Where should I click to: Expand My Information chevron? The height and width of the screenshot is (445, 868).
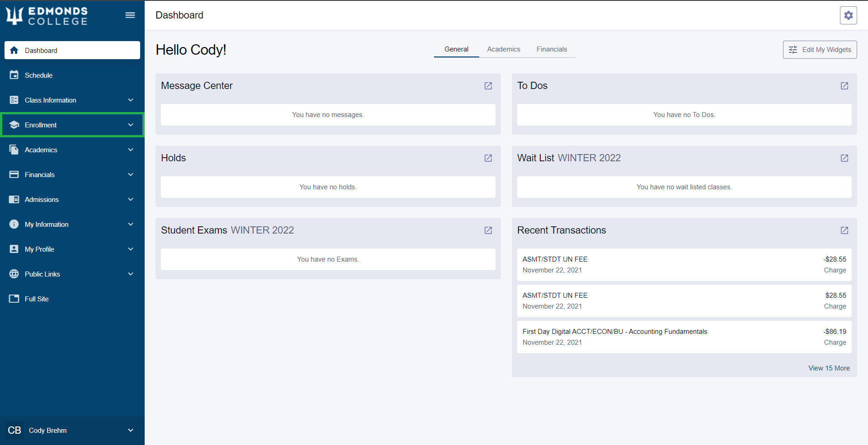click(x=131, y=224)
